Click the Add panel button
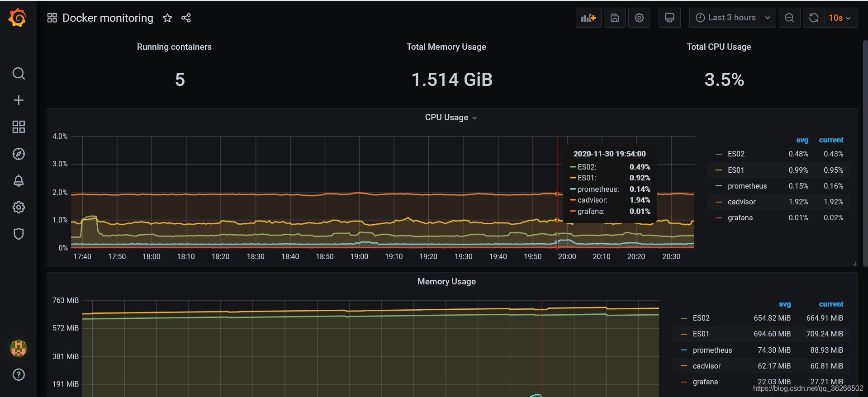Viewport: 868px width, 397px height. [x=588, y=18]
